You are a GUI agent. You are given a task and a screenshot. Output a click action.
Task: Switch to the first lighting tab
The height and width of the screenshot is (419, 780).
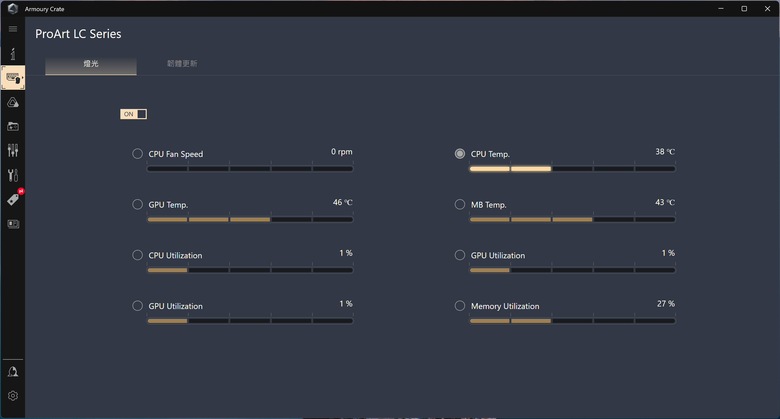tap(91, 65)
